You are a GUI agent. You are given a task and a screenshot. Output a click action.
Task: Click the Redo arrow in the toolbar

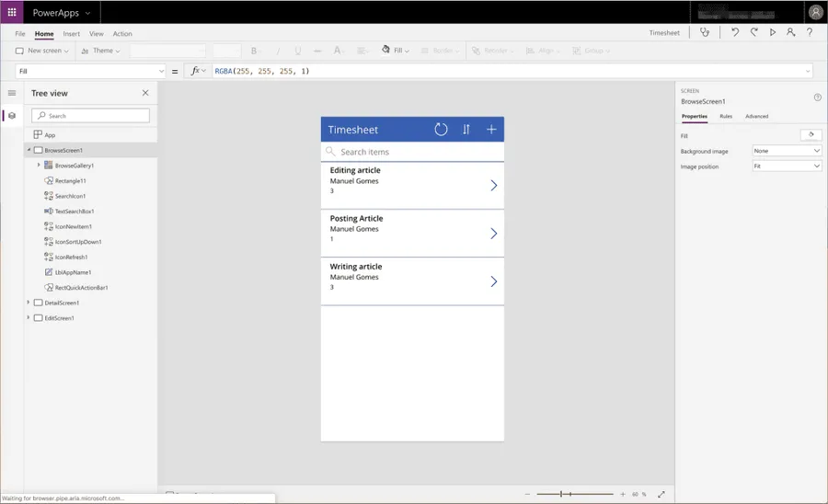[x=753, y=32]
